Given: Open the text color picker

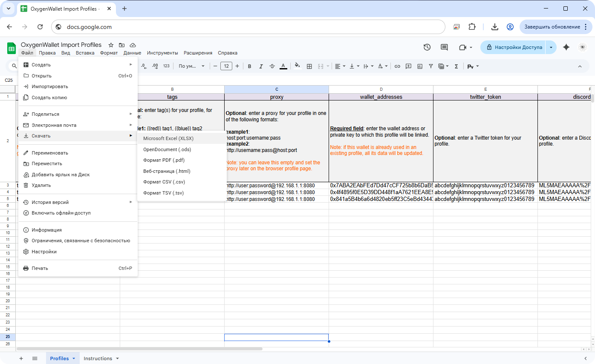Looking at the screenshot, I should pyautogui.click(x=283, y=66).
